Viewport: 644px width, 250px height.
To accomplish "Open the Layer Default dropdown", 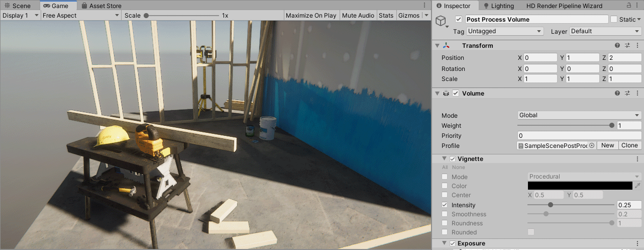I will (x=605, y=31).
